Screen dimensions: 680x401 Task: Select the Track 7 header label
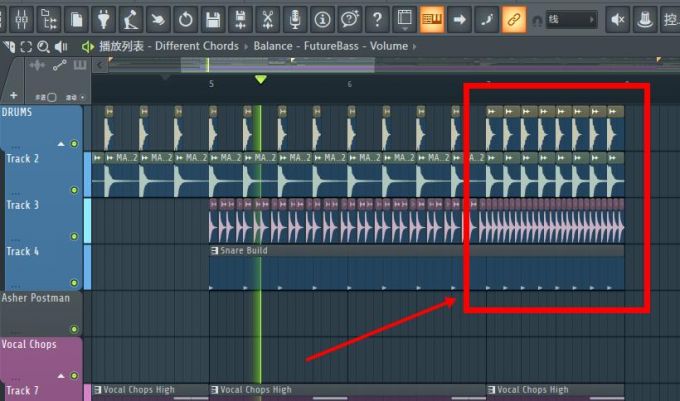[23, 391]
